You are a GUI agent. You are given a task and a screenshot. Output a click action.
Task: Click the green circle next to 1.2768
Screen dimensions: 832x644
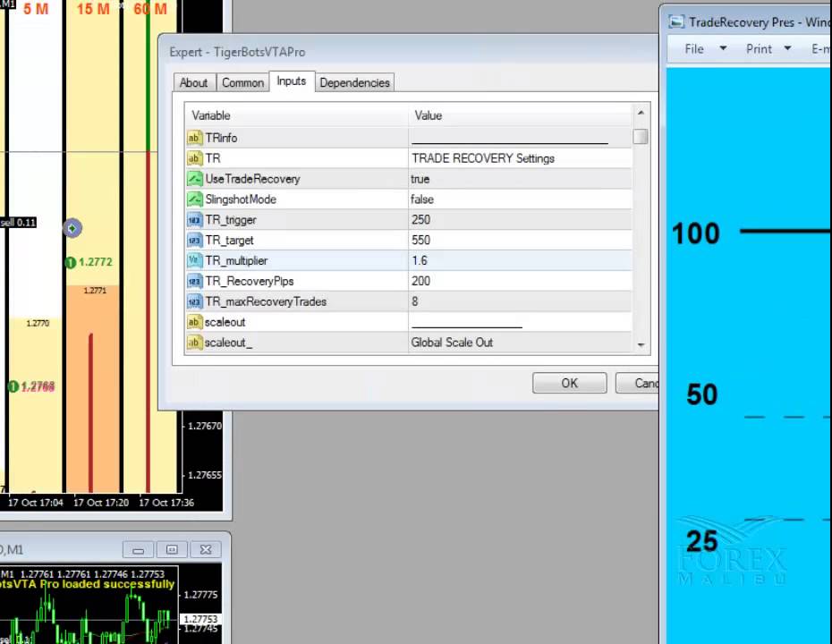(13, 386)
